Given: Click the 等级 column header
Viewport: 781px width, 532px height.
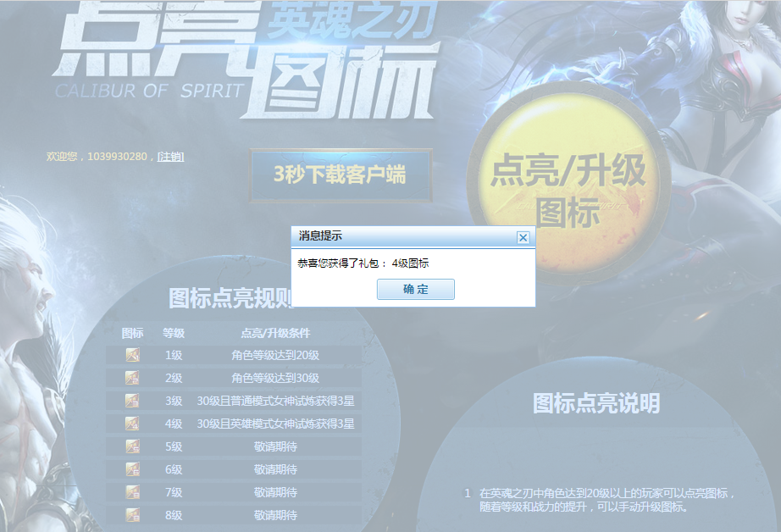Looking at the screenshot, I should (174, 333).
